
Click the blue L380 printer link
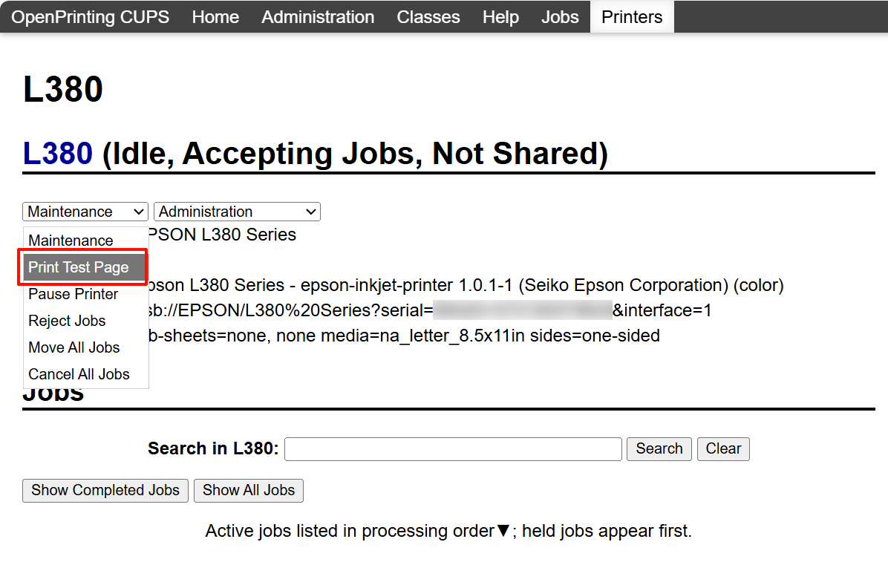[x=58, y=153]
